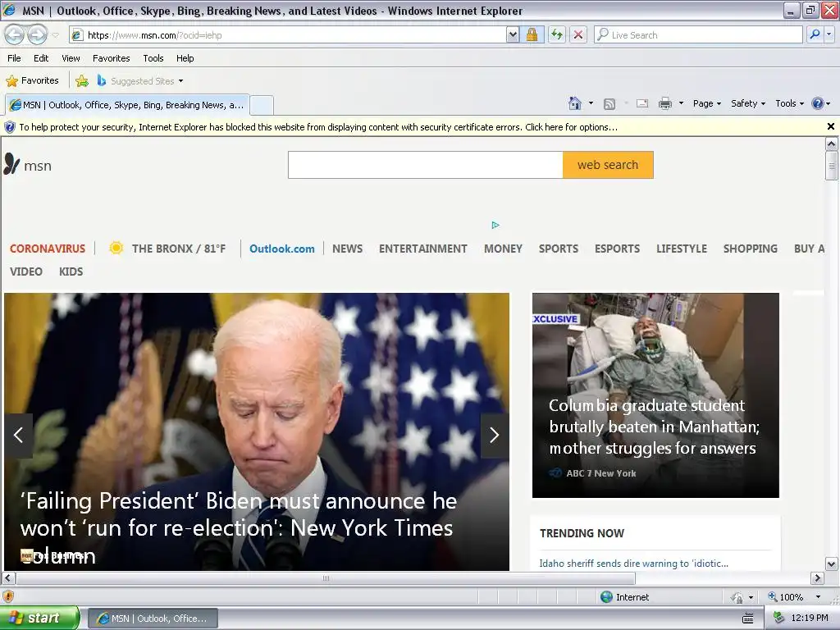Print the page with printer icon
The image size is (840, 630).
(x=664, y=103)
